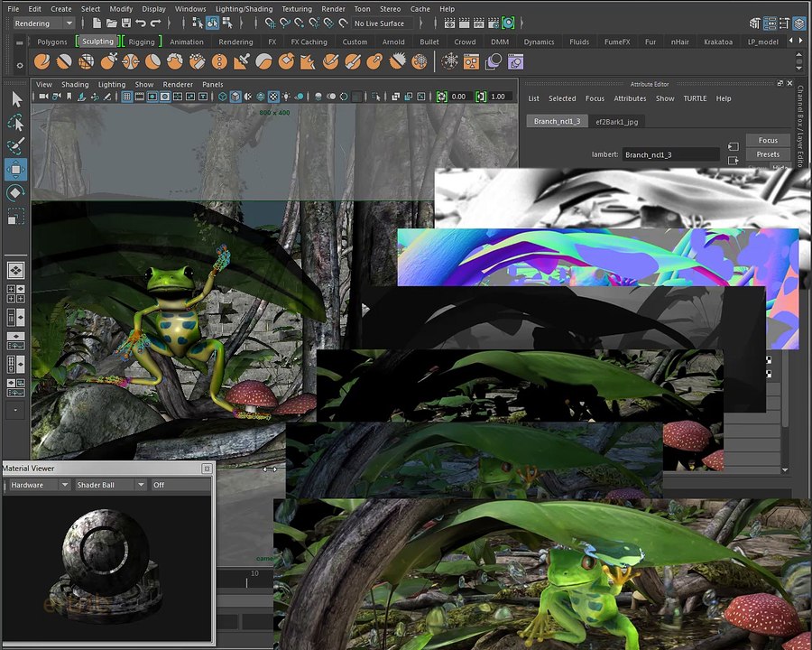Image resolution: width=812 pixels, height=650 pixels.
Task: Select the Freeze sculpt tool icon
Action: coord(420,61)
